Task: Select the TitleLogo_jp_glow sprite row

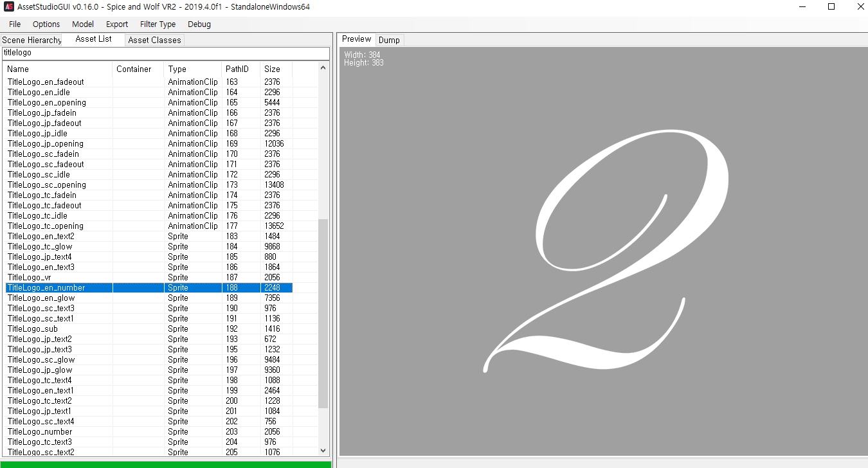Action: coord(149,370)
